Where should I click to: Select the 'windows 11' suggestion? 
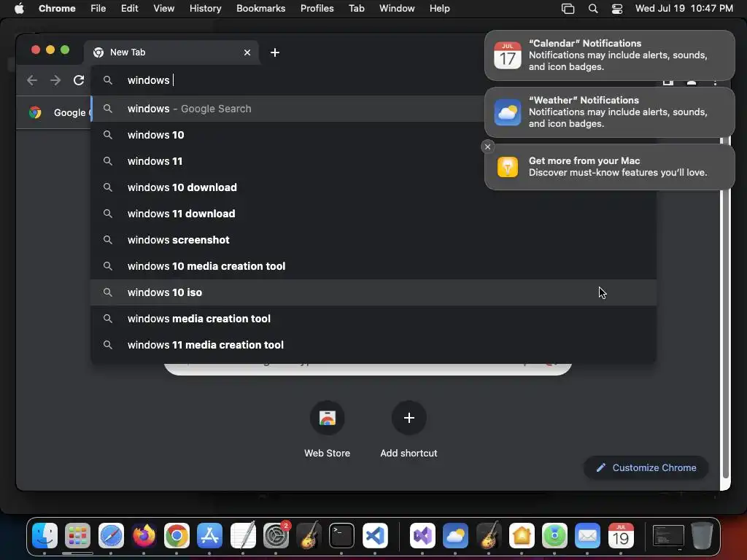(x=373, y=161)
